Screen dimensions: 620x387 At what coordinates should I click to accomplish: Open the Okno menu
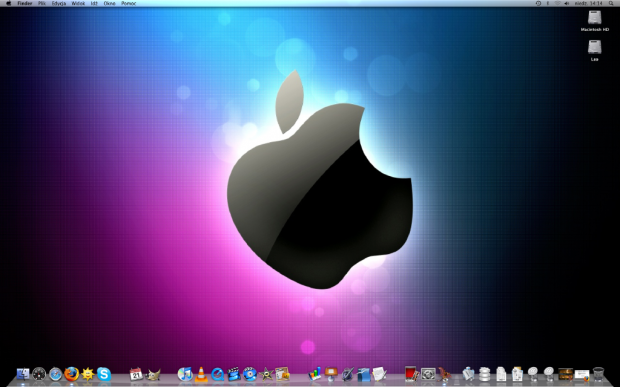click(109, 3)
